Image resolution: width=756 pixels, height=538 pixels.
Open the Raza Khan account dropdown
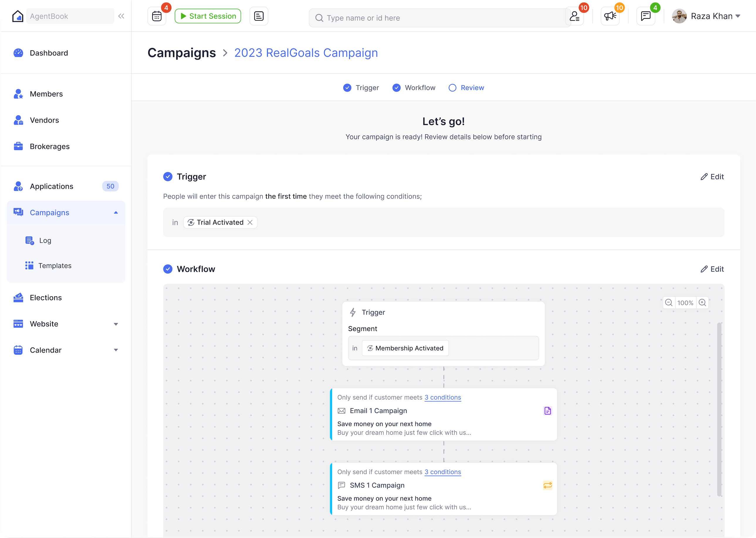[x=738, y=16]
